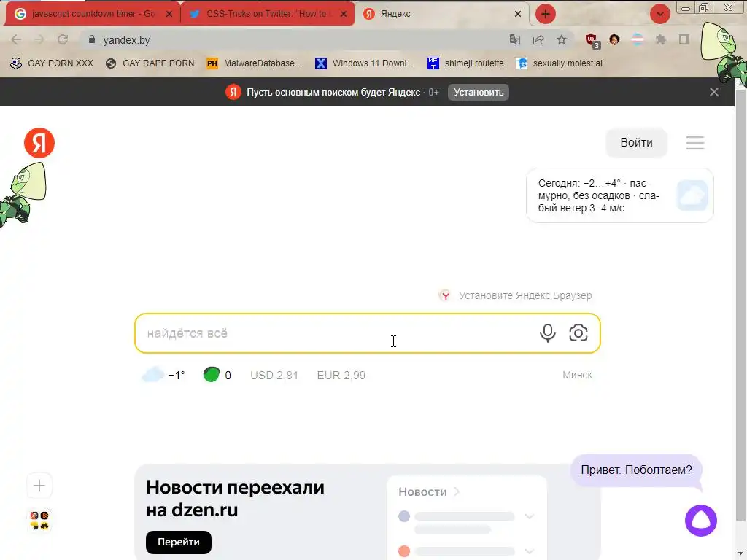Click the page vertical scrollbar
Viewport: 747px width, 560px height.
741,305
